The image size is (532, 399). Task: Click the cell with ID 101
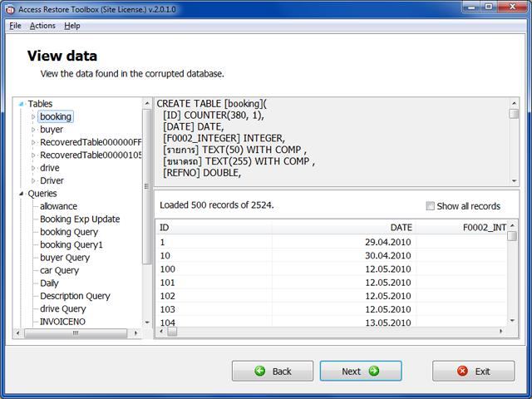click(x=214, y=283)
